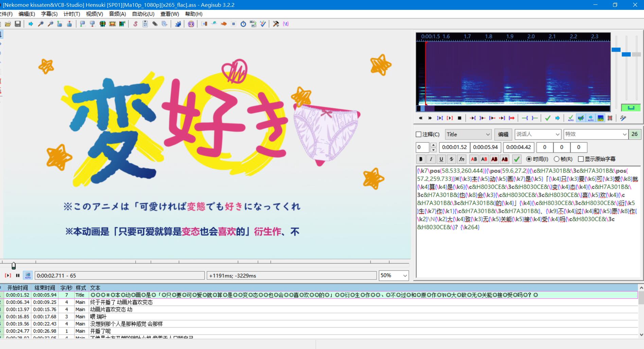The image size is (644, 349).
Task: Select the subtitle row 终于开播了 动画片喜欢变态
Action: click(319, 302)
